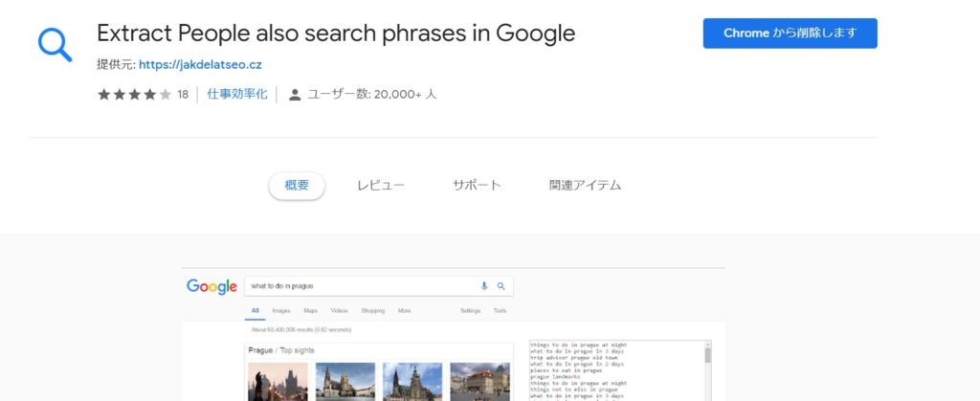Open the https://jakdelatseo.cz provider link
Image resolution: width=980 pixels, height=401 pixels.
coord(200,65)
